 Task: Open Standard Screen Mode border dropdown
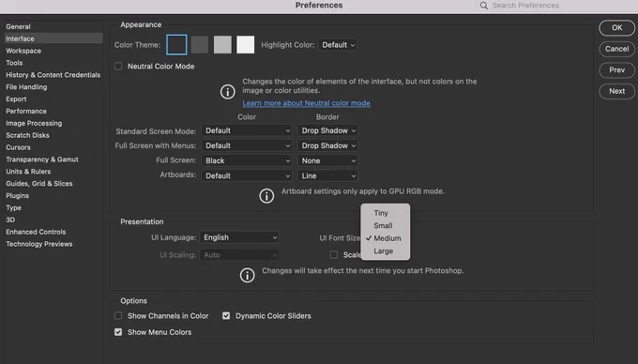tap(327, 130)
